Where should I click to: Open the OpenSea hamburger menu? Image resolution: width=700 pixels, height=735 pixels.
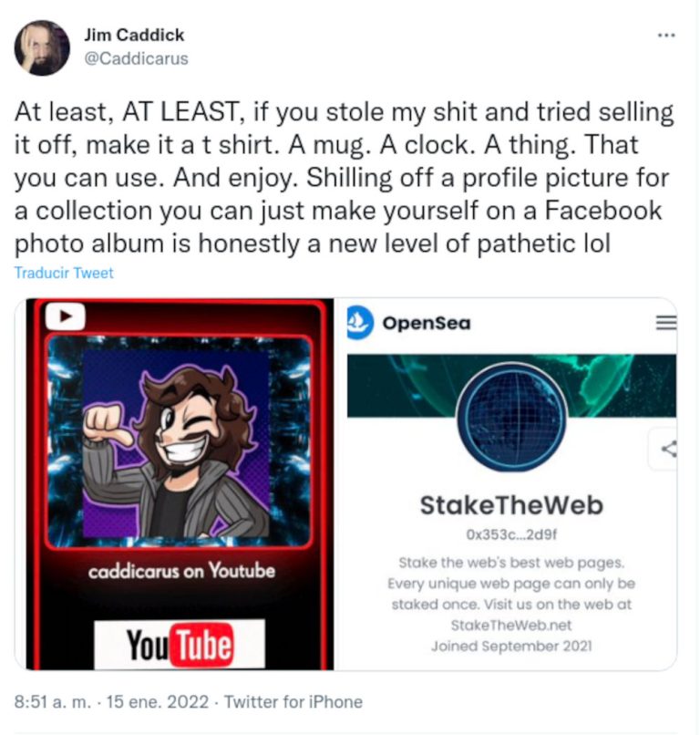pyautogui.click(x=665, y=323)
